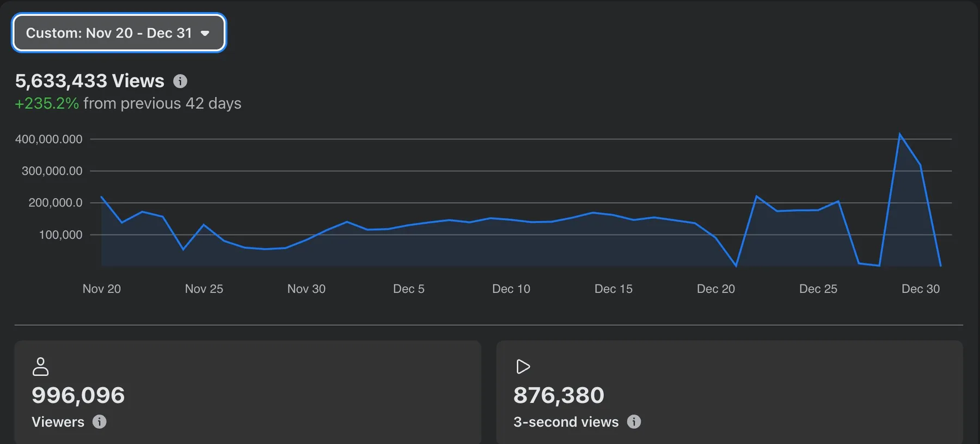This screenshot has height=444, width=980.
Task: Click the info icon beside Viewers
Action: click(99, 422)
